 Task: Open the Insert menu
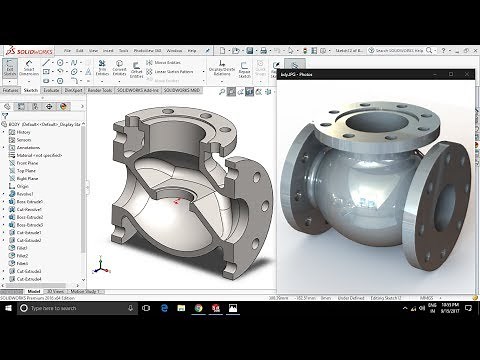pyautogui.click(x=108, y=51)
